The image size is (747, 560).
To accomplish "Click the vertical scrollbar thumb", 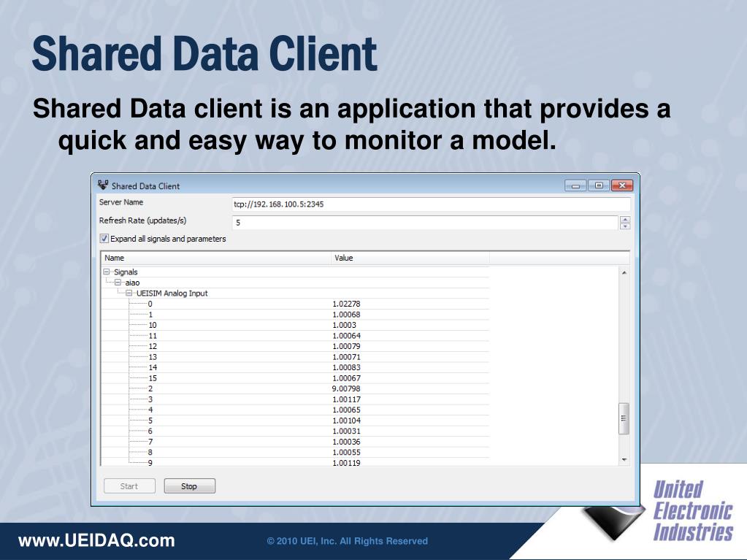I will (x=624, y=418).
